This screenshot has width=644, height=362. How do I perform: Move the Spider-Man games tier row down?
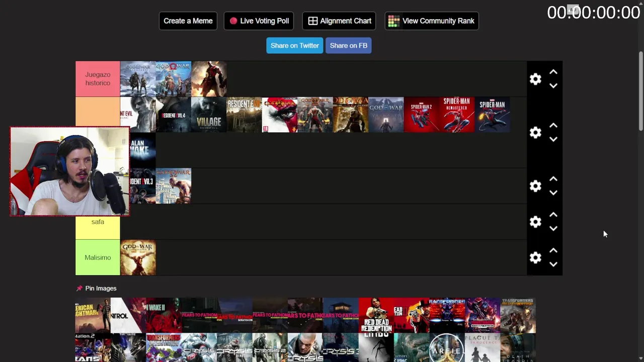tap(553, 139)
